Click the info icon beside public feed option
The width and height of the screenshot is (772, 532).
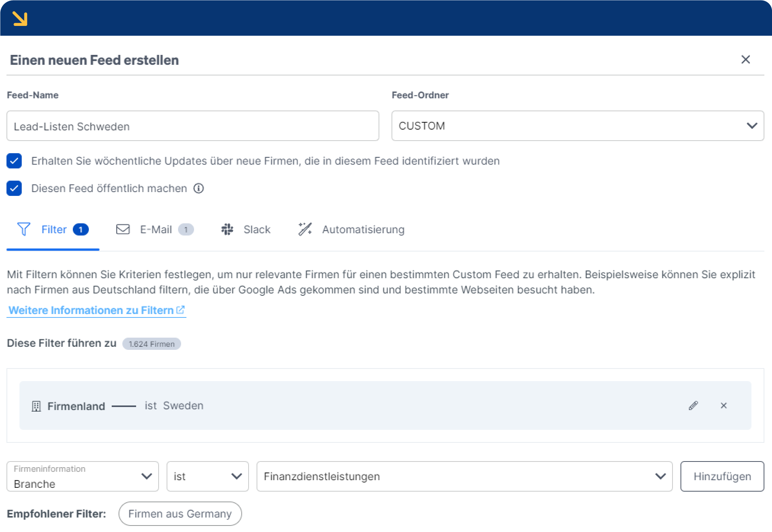tap(199, 188)
